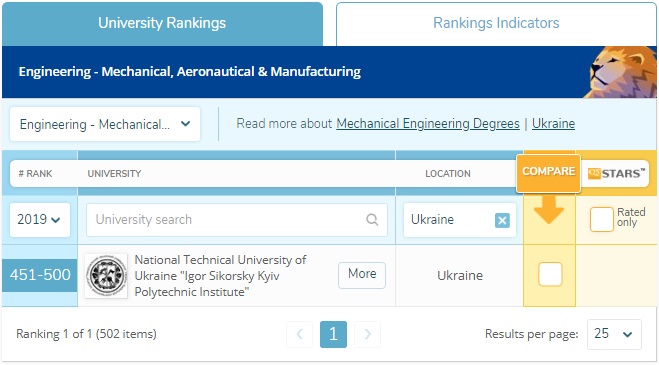Focus the University search field

pyautogui.click(x=237, y=220)
